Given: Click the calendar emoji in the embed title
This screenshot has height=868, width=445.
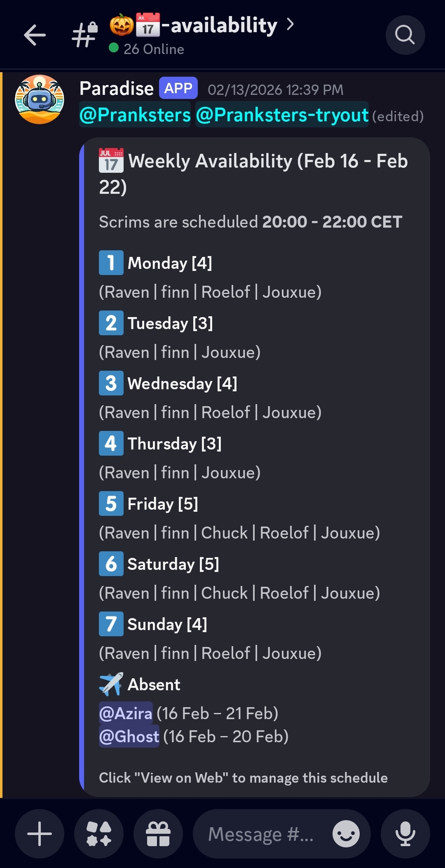Looking at the screenshot, I should click(111, 161).
